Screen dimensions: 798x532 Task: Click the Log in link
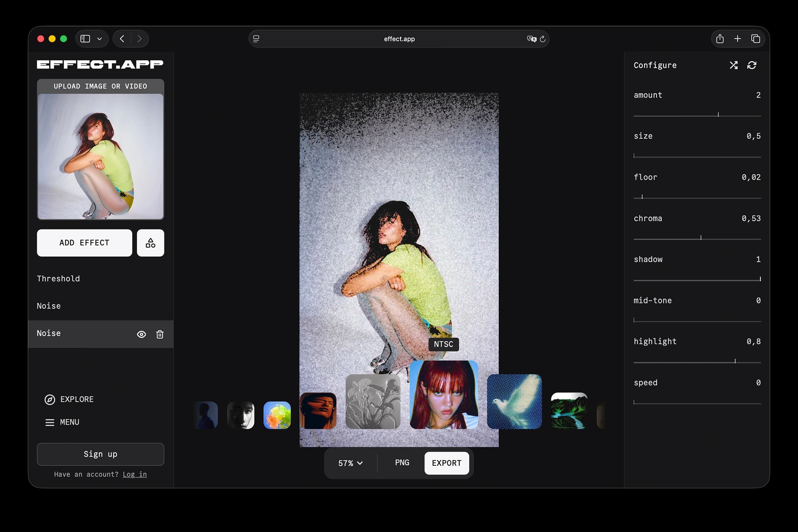[x=134, y=474]
